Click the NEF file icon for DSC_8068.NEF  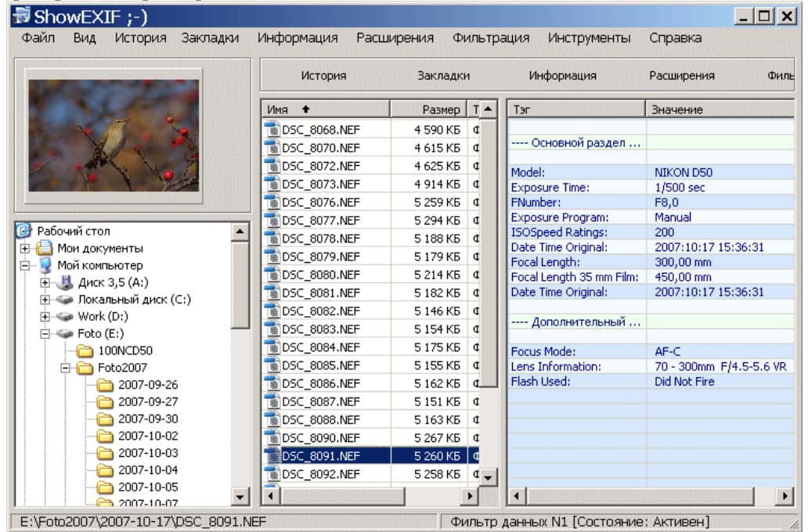tap(272, 130)
